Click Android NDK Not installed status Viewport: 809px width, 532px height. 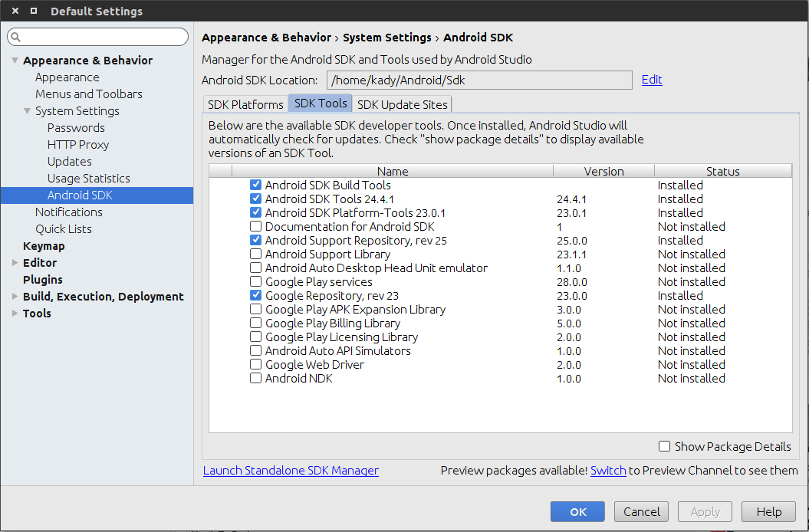pyautogui.click(x=692, y=378)
